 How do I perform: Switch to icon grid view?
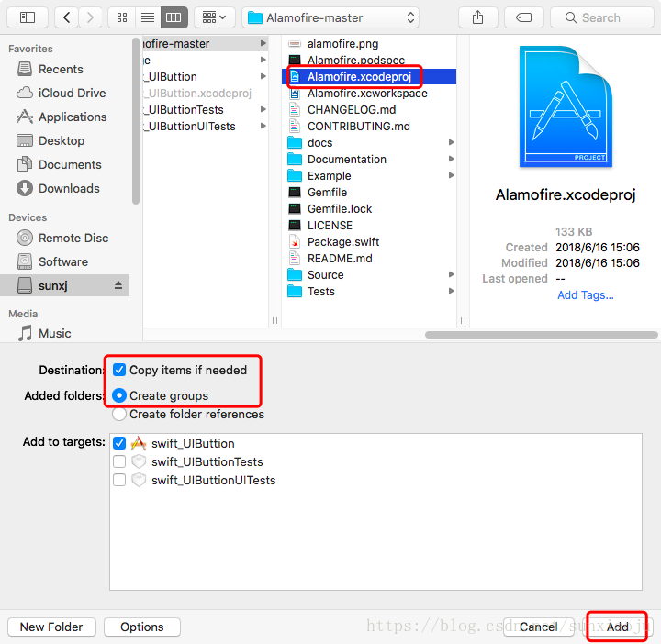point(122,17)
